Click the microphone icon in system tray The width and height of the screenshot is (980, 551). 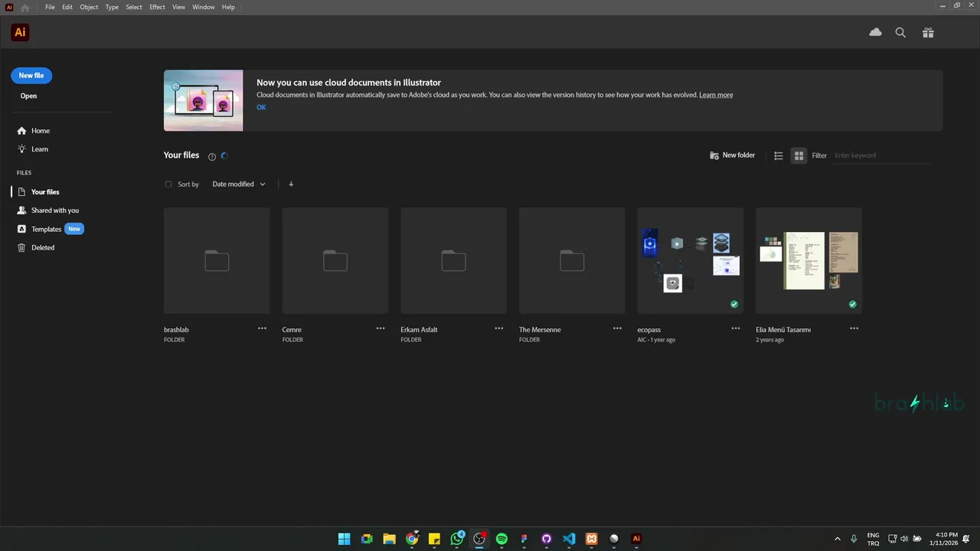coord(854,539)
